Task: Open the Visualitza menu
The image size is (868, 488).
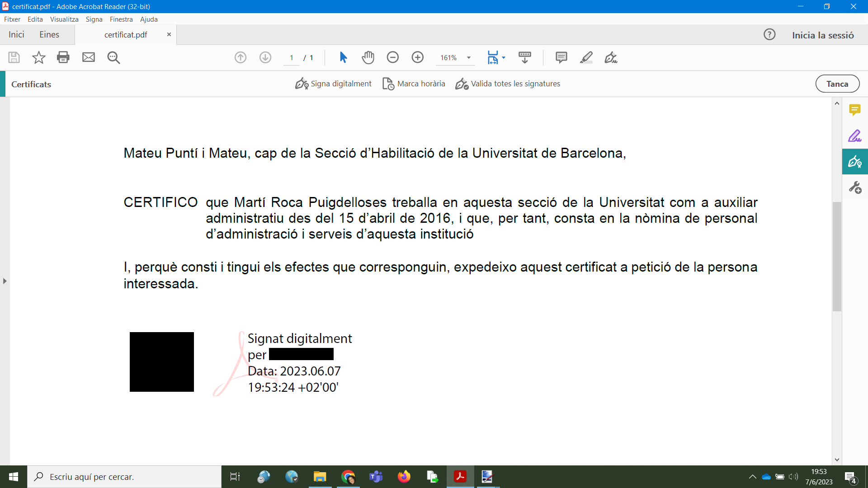Action: pyautogui.click(x=64, y=19)
